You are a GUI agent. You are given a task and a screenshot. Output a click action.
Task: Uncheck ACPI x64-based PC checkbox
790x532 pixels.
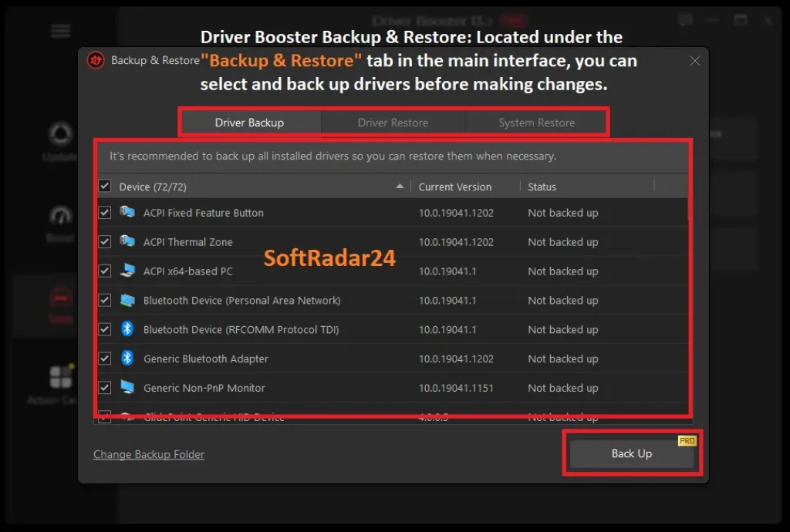coord(105,271)
